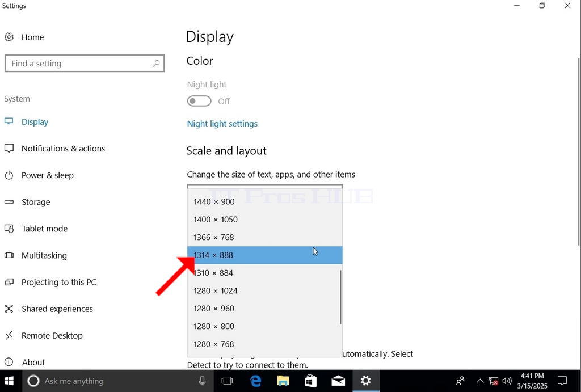The width and height of the screenshot is (581, 392).
Task: Click the Cortana microphone icon
Action: click(203, 381)
